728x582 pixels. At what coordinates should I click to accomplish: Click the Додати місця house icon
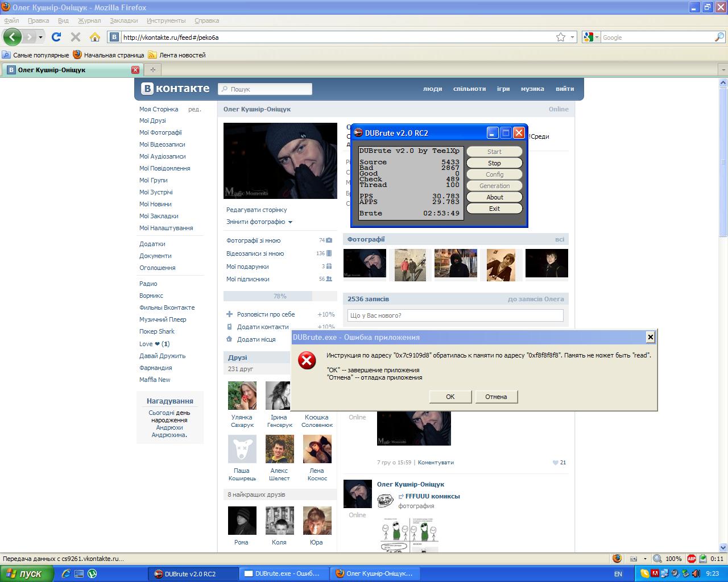(x=229, y=339)
